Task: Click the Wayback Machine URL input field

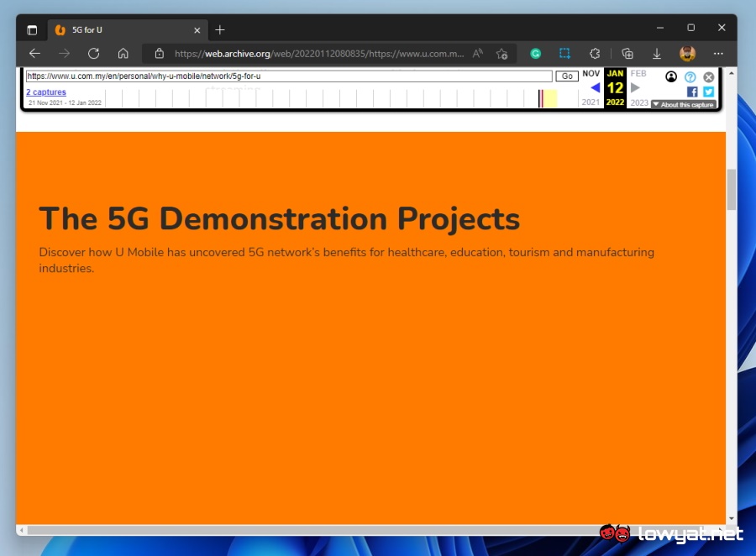Action: tap(288, 76)
